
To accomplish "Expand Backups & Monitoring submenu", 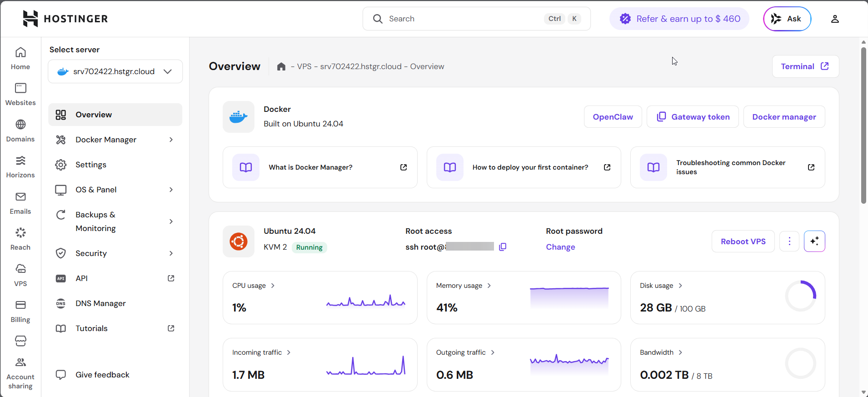I will coord(171,221).
